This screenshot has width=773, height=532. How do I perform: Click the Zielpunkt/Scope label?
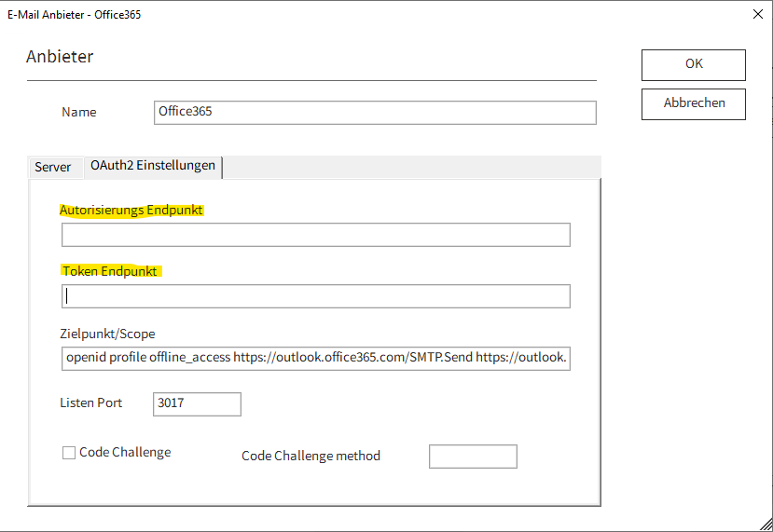pyautogui.click(x=107, y=334)
